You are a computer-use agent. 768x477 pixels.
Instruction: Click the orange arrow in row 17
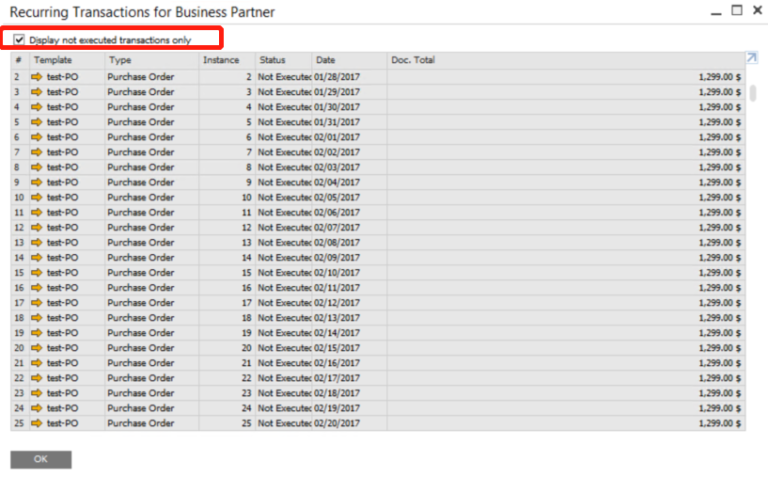(38, 303)
